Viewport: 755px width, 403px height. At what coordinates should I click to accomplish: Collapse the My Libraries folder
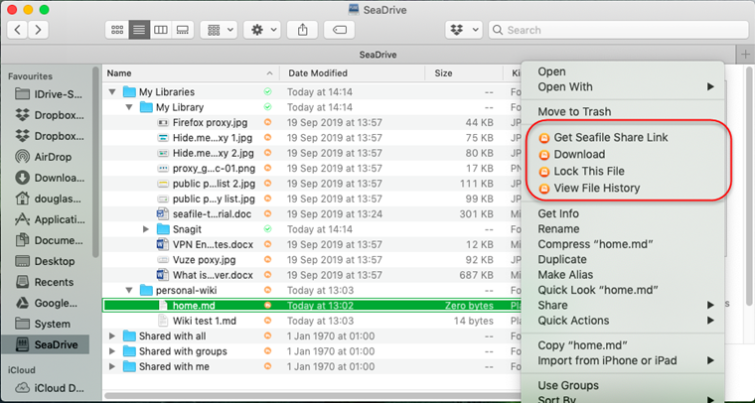click(112, 91)
